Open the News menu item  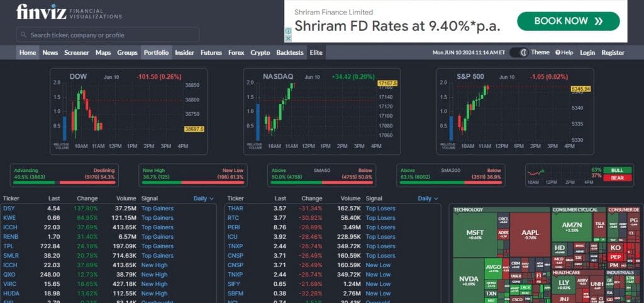[50, 53]
